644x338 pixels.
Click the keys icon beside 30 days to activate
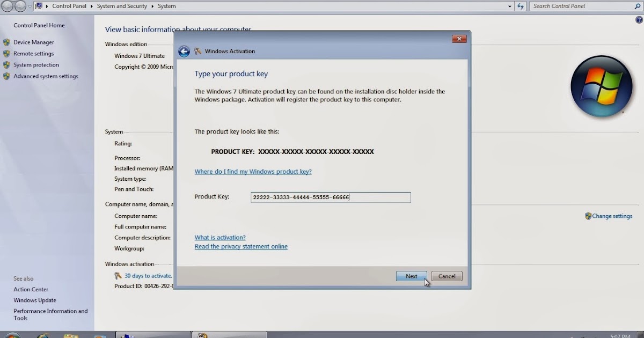(118, 276)
